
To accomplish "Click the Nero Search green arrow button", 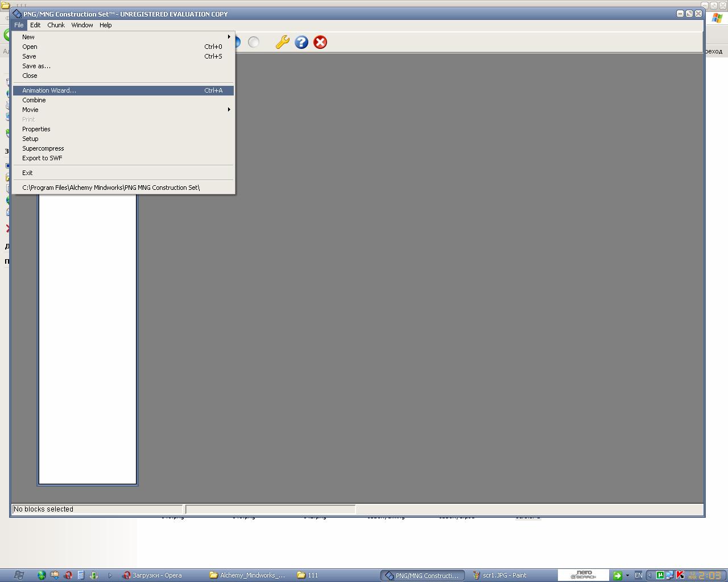I will pyautogui.click(x=618, y=576).
